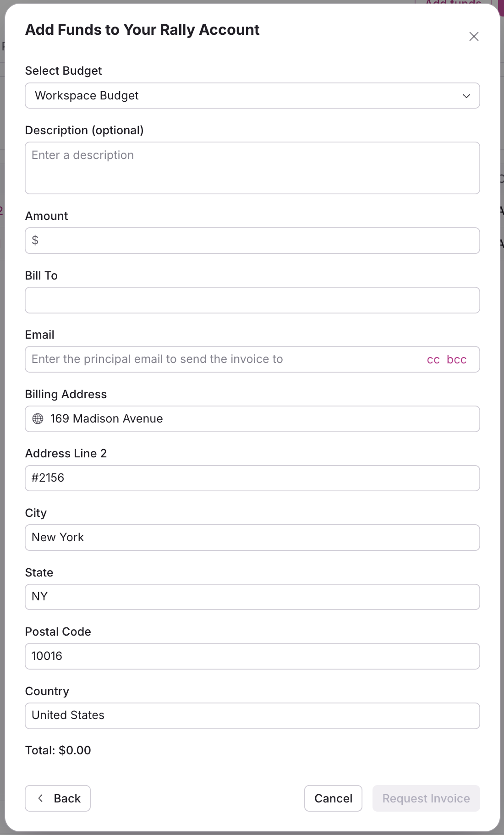Image resolution: width=504 pixels, height=835 pixels.
Task: Click the left chevron icon beside Back
Action: pos(41,798)
